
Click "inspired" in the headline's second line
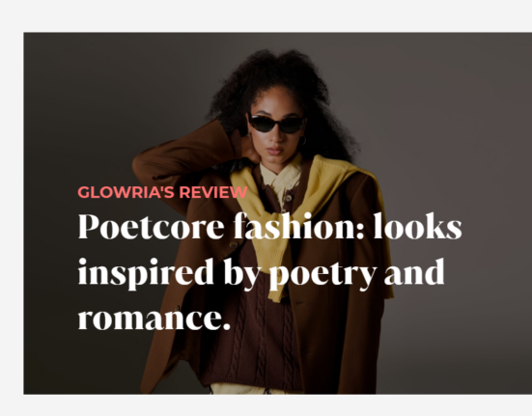click(x=146, y=273)
